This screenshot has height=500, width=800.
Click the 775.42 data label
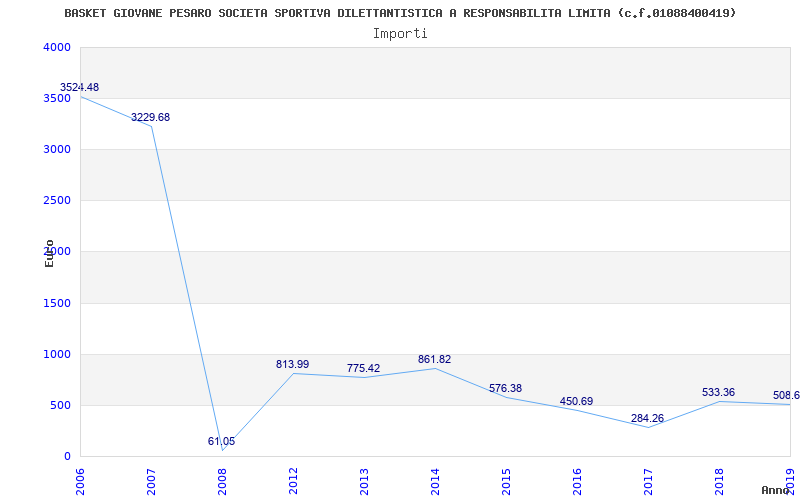(x=363, y=368)
